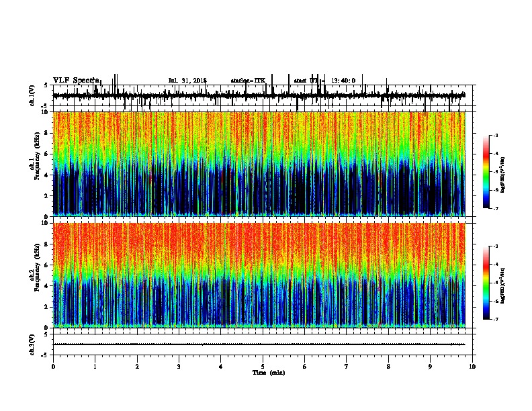Click the ch.2 color bar PSD unit label
Image resolution: width=532 pixels, height=411 pixels.
[503, 285]
